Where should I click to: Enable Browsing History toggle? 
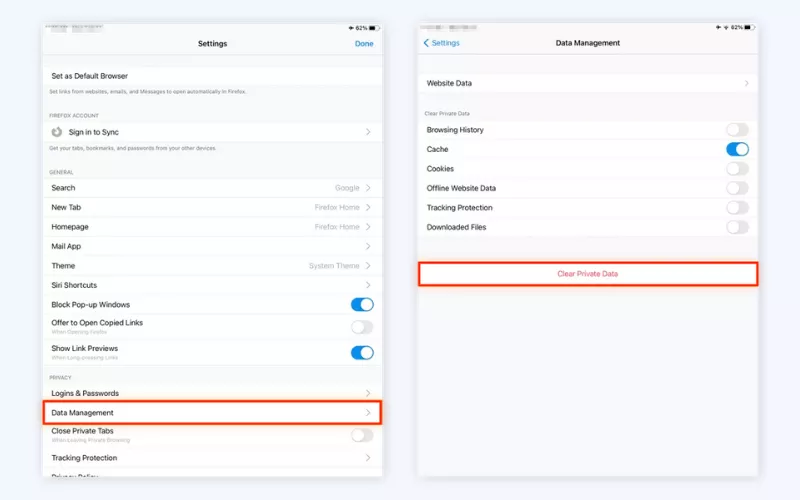737,130
